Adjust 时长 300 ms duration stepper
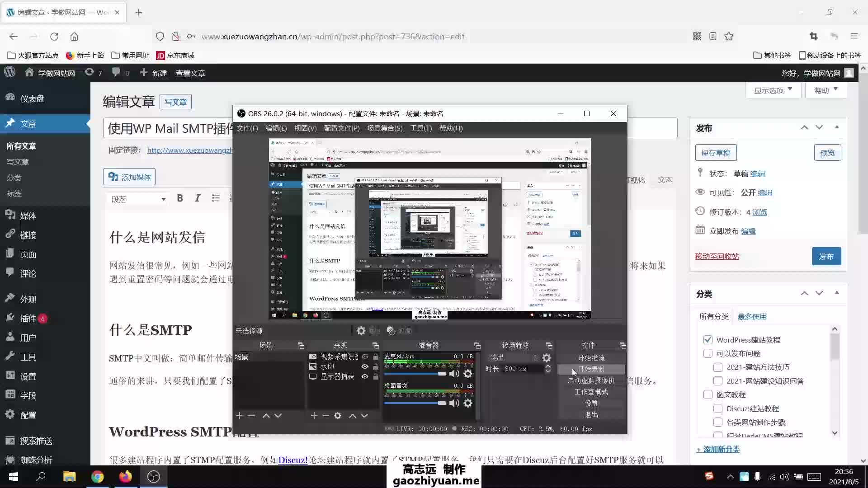 click(x=548, y=369)
